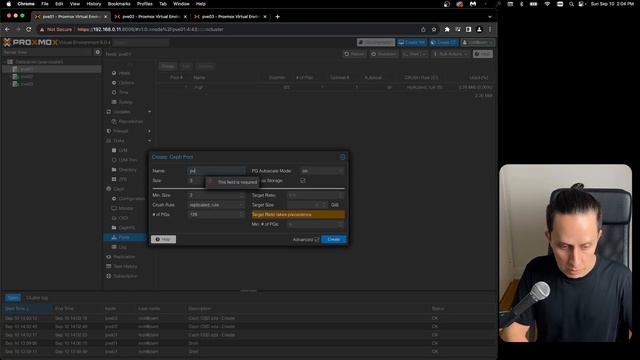The image size is (640, 360).
Task: Collapse the Disks menu group arrow
Action: pos(149,140)
